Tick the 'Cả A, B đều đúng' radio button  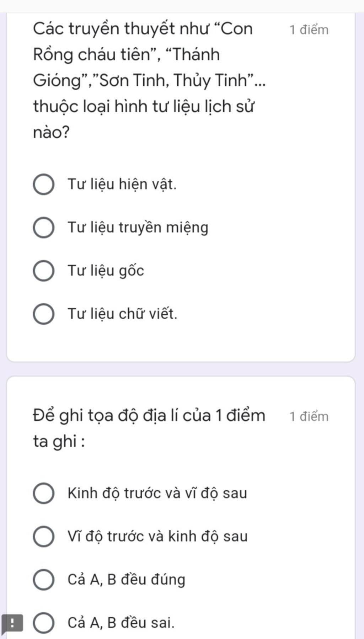pyautogui.click(x=44, y=580)
